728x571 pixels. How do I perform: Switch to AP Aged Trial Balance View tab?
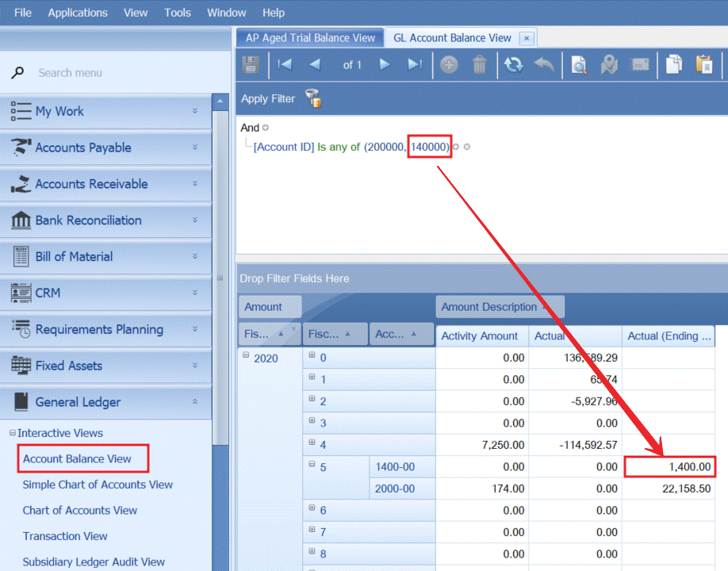click(310, 37)
